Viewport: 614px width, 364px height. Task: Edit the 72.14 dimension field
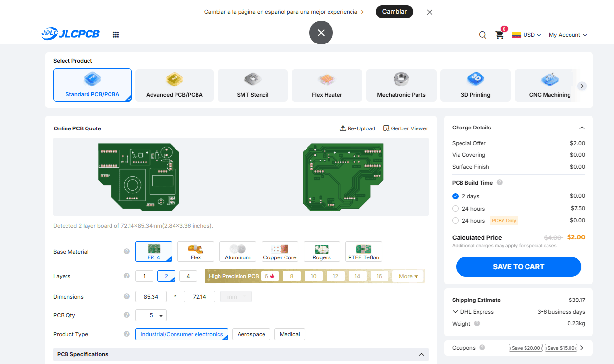(199, 297)
